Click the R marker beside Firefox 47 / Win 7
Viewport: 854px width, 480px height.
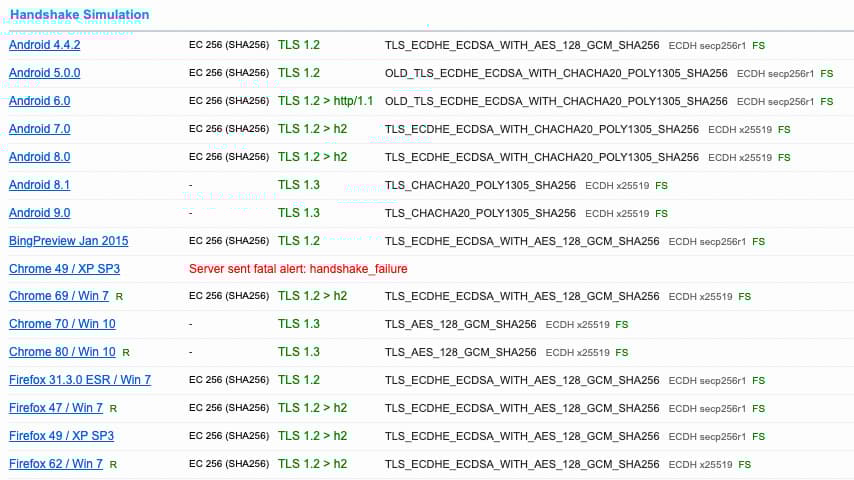point(113,409)
